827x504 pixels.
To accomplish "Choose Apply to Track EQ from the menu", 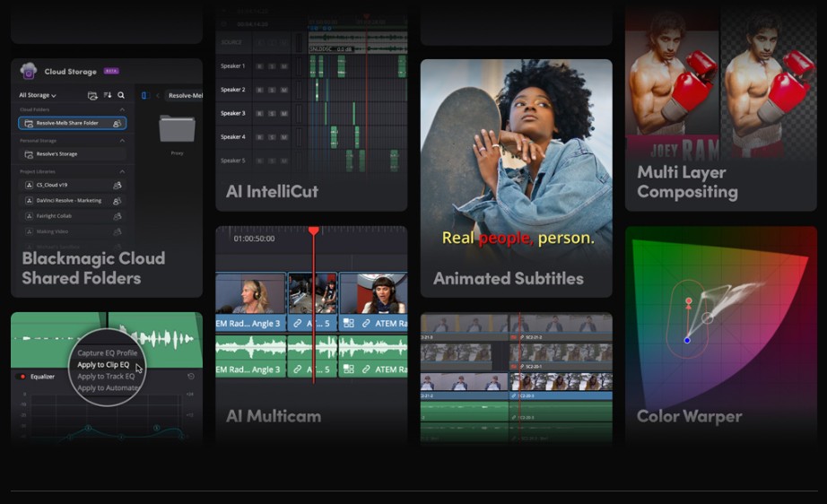I will pyautogui.click(x=106, y=377).
